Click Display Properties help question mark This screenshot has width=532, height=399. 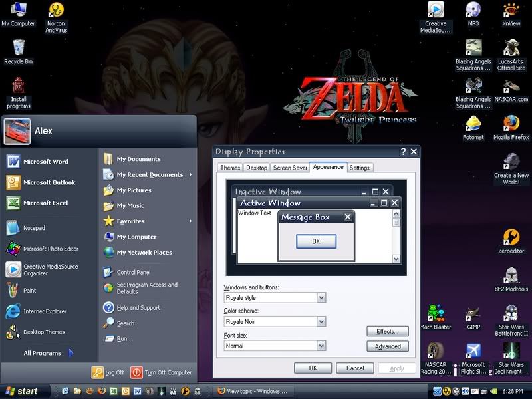pyautogui.click(x=403, y=152)
